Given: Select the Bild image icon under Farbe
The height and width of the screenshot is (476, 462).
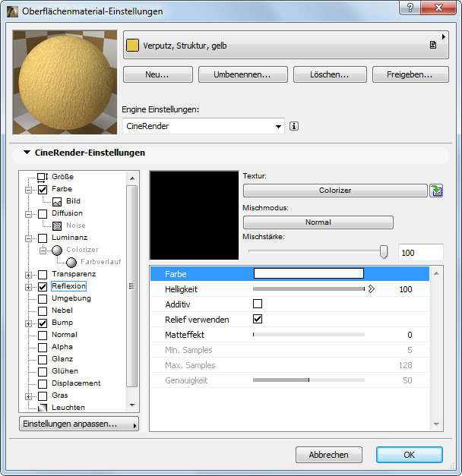Looking at the screenshot, I should click(57, 202).
